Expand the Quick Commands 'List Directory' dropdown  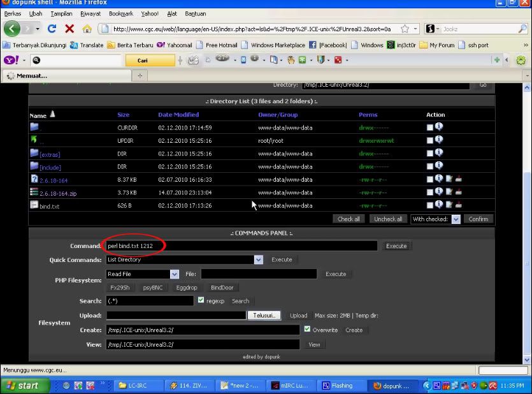[258, 259]
